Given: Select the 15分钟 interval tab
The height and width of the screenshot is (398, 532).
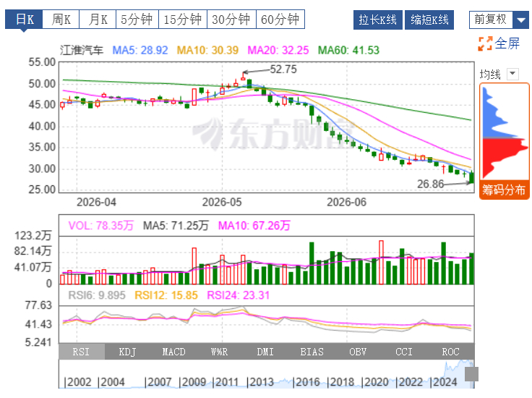Looking at the screenshot, I should coord(183,20).
